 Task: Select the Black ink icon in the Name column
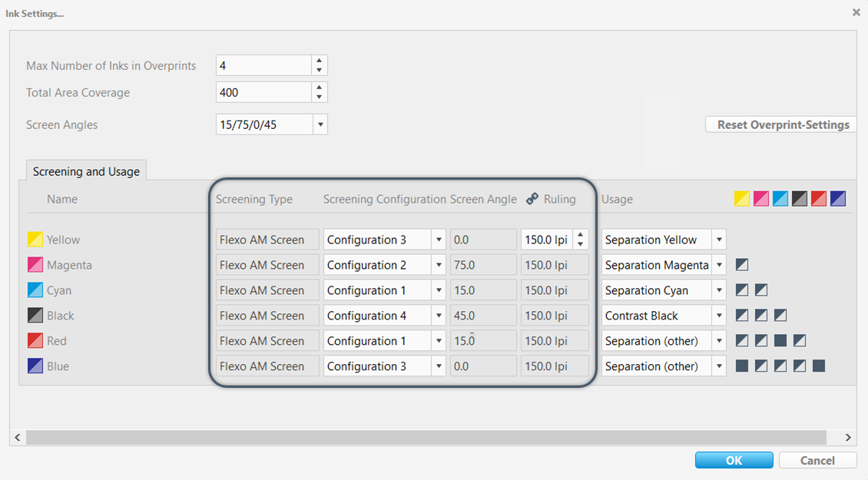pos(35,316)
